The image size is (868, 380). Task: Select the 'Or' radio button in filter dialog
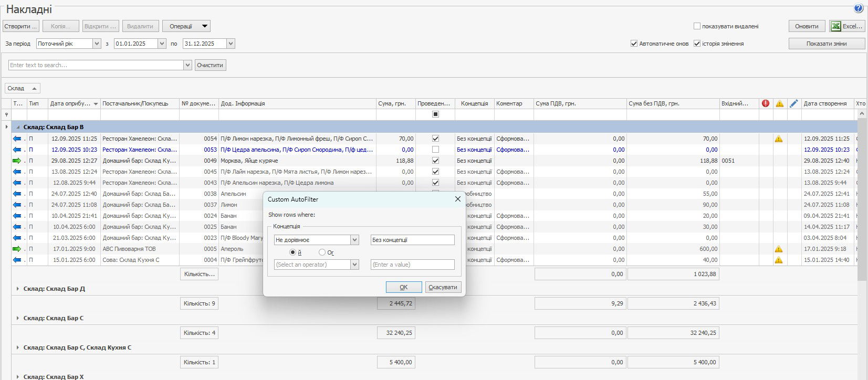[322, 252]
